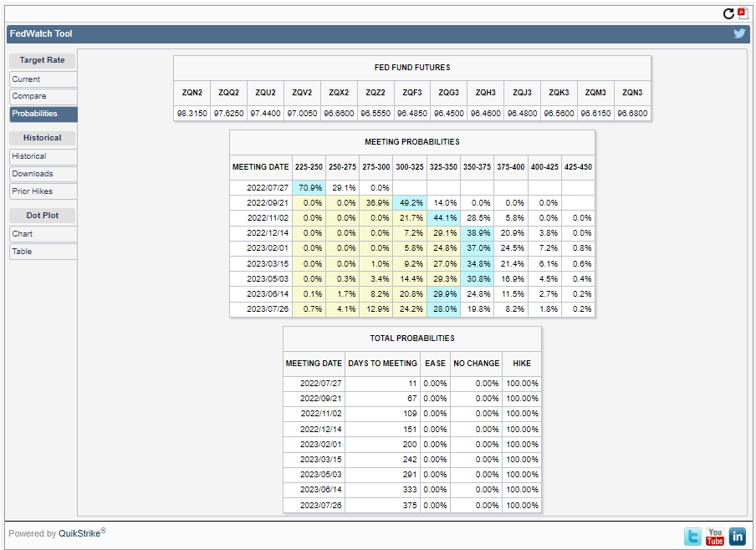This screenshot has width=756, height=550.
Task: Click the Twitter bird in FedWatch header
Action: tap(739, 33)
